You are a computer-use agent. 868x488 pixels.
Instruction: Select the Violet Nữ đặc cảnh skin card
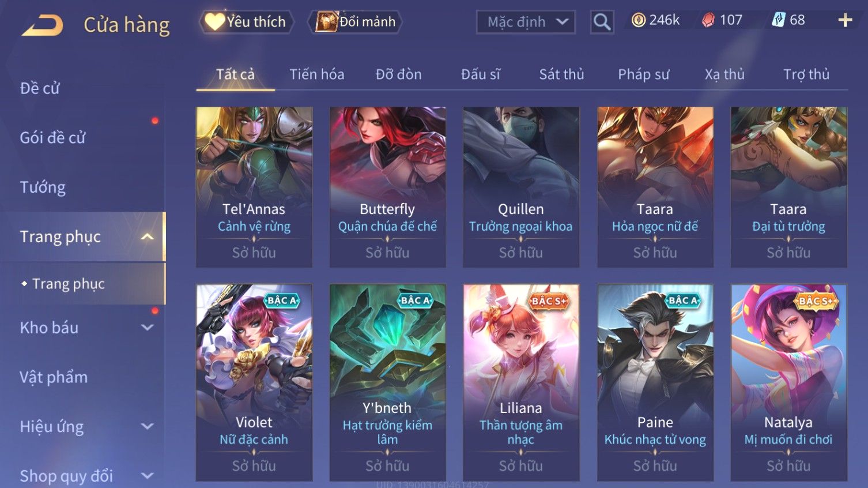[254, 382]
